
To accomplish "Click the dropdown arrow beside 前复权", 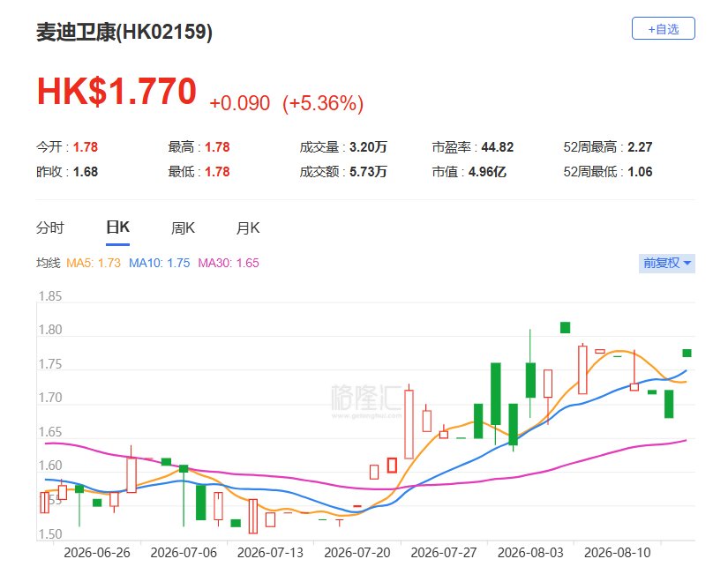I will (687, 263).
